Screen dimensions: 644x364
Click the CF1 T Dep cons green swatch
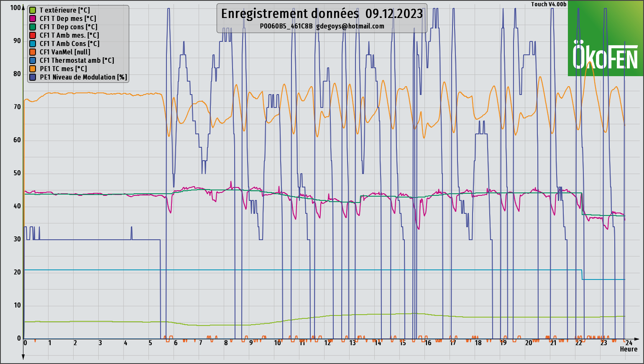(32, 27)
